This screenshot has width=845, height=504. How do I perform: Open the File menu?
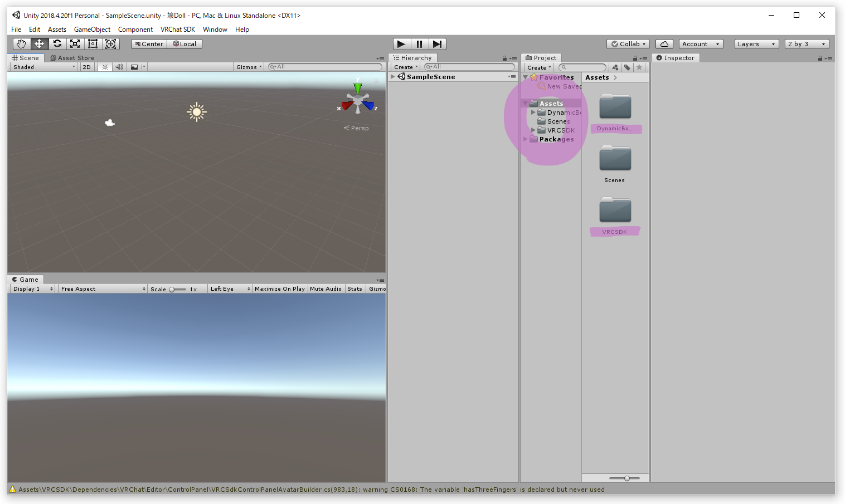[x=16, y=30]
